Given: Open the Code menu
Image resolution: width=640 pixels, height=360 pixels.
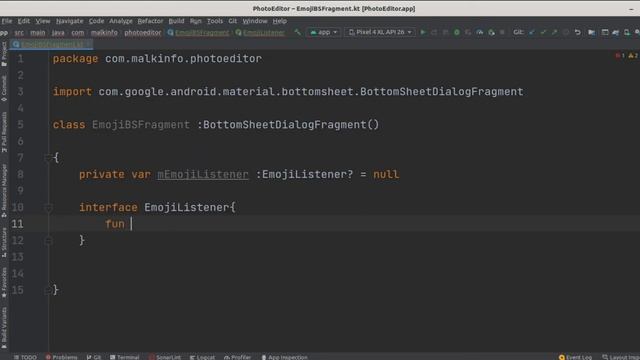Looking at the screenshot, I should [x=96, y=21].
